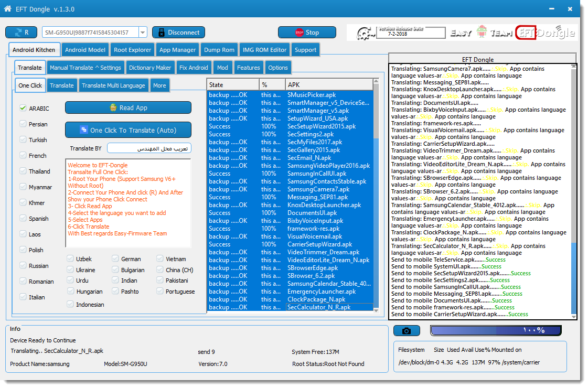
Task: Click the Stop button
Action: pyautogui.click(x=307, y=33)
